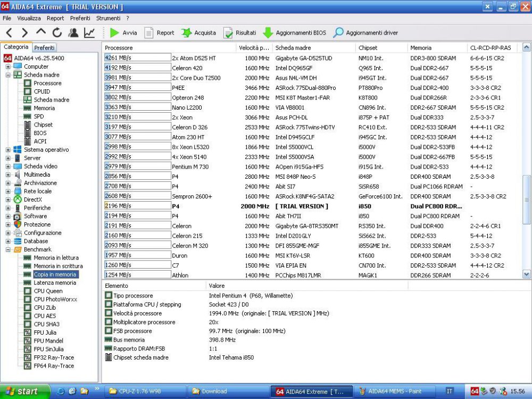Image resolution: width=532 pixels, height=399 pixels.
Task: Click the Windows start button
Action: [22, 391]
